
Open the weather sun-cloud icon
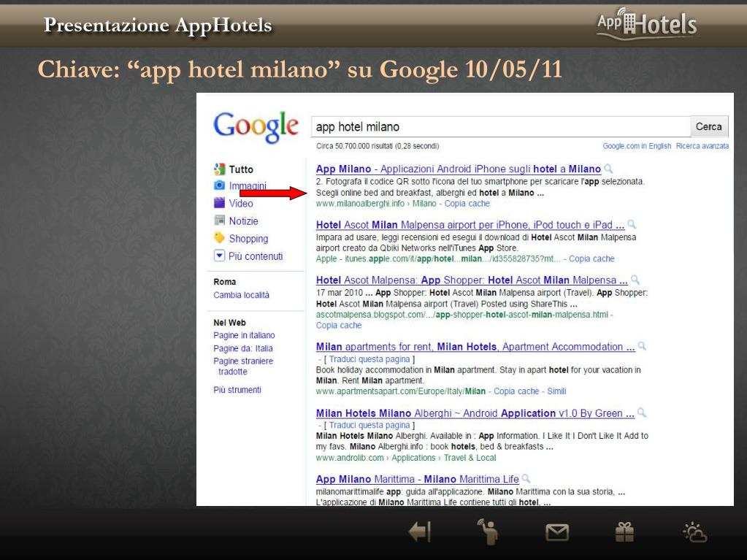[695, 532]
